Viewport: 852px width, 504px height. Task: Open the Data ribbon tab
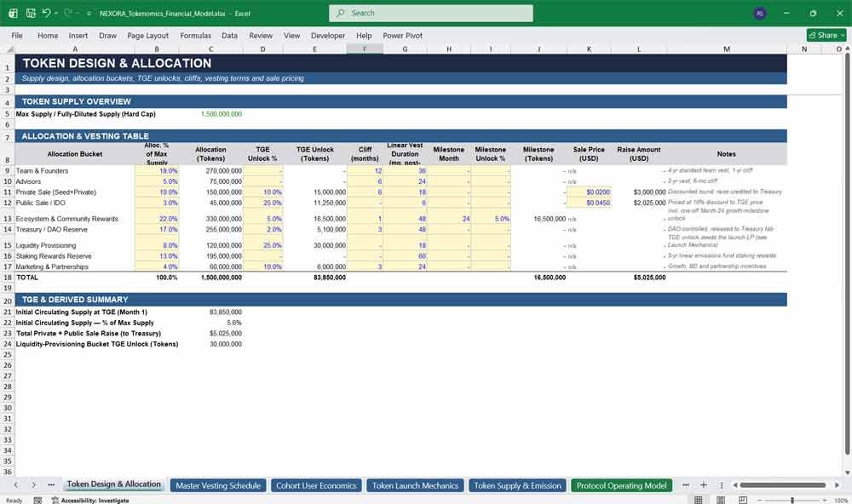pos(229,35)
